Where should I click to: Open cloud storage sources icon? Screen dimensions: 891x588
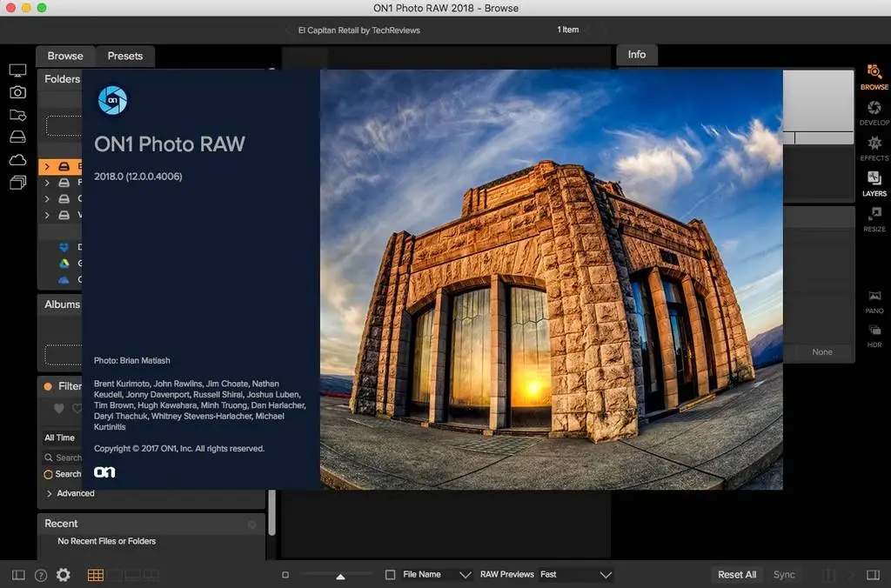(17, 160)
